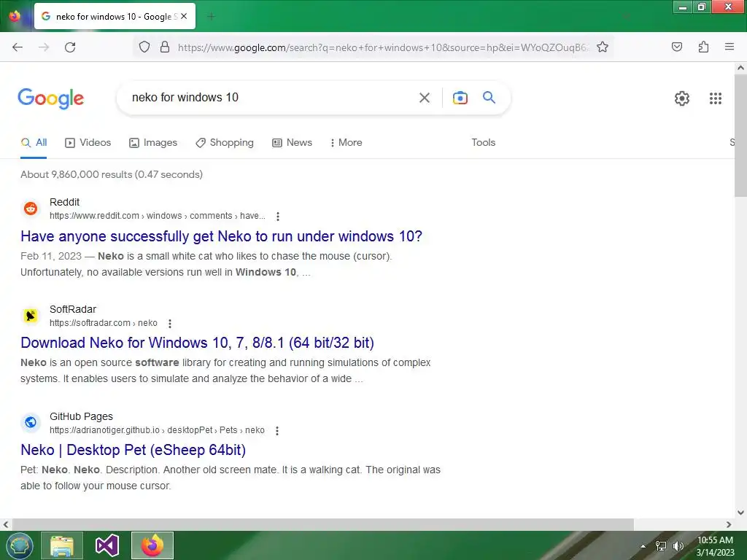Click the forward navigation arrow

tap(44, 47)
